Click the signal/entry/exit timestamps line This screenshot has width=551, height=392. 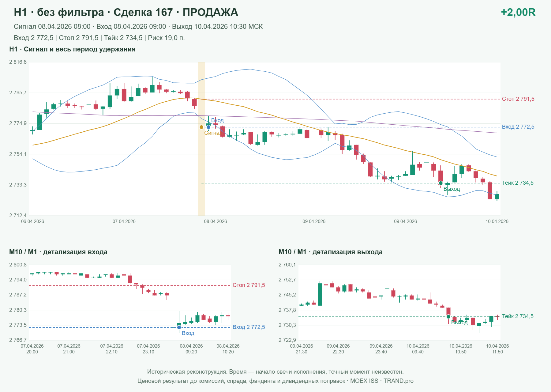138,27
